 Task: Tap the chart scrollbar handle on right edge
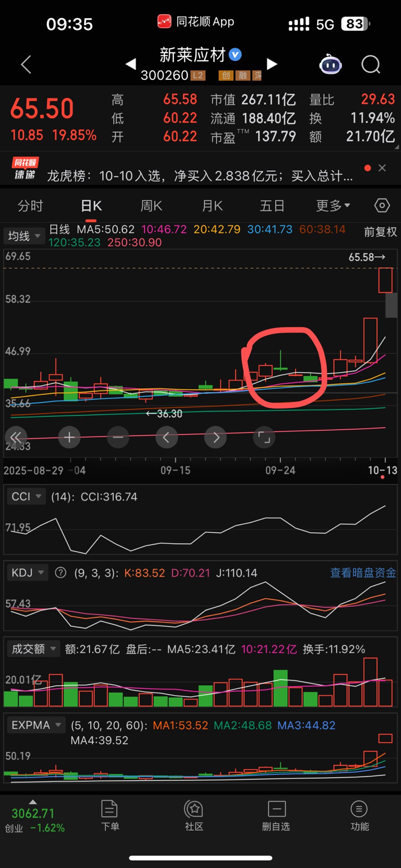391,306
